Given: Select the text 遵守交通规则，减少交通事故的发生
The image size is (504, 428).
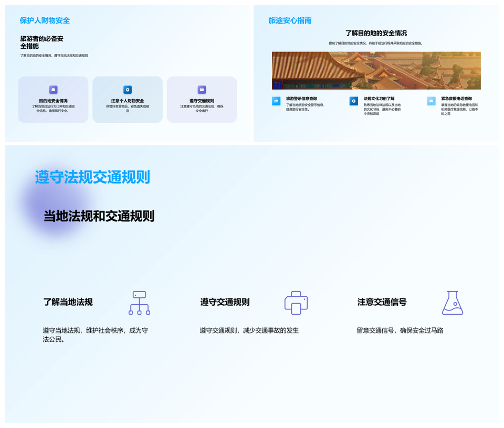Looking at the screenshot, I should [249, 330].
